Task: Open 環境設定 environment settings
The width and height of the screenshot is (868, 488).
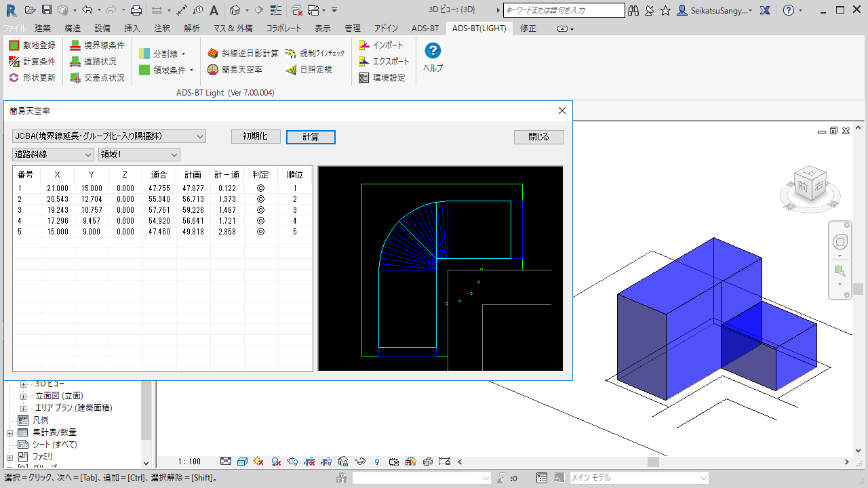Action: click(382, 78)
